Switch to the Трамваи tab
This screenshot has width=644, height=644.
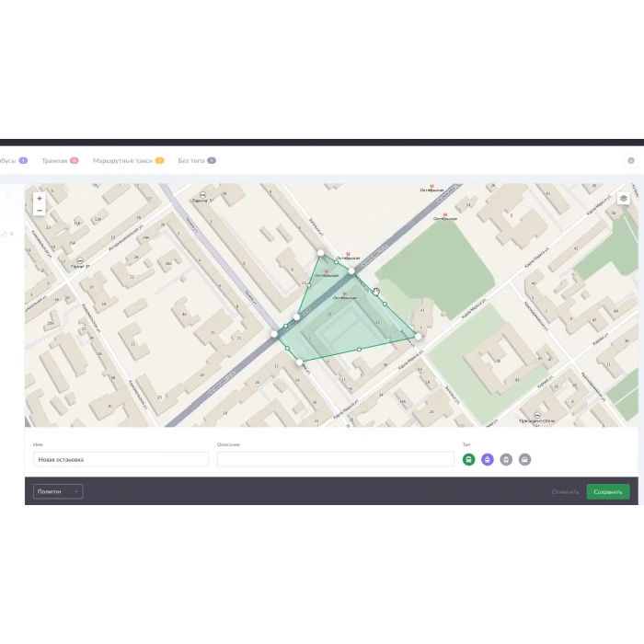click(55, 160)
